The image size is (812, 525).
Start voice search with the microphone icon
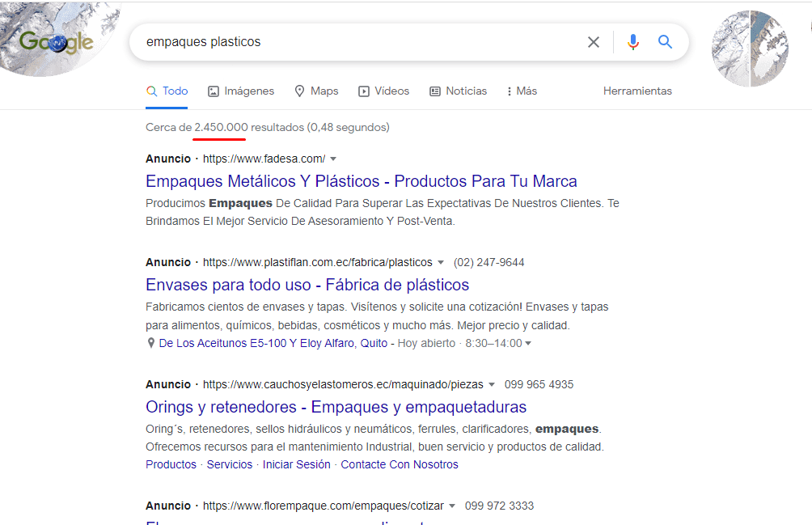coord(632,42)
